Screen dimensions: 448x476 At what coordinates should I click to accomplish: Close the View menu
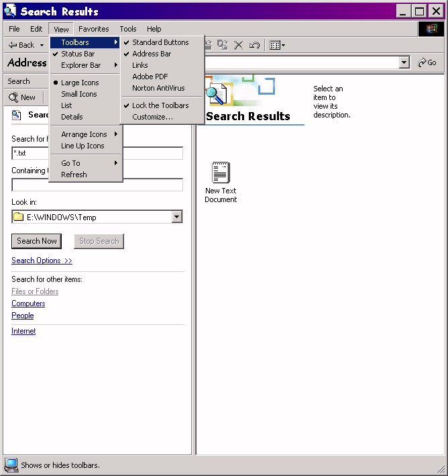pos(61,29)
